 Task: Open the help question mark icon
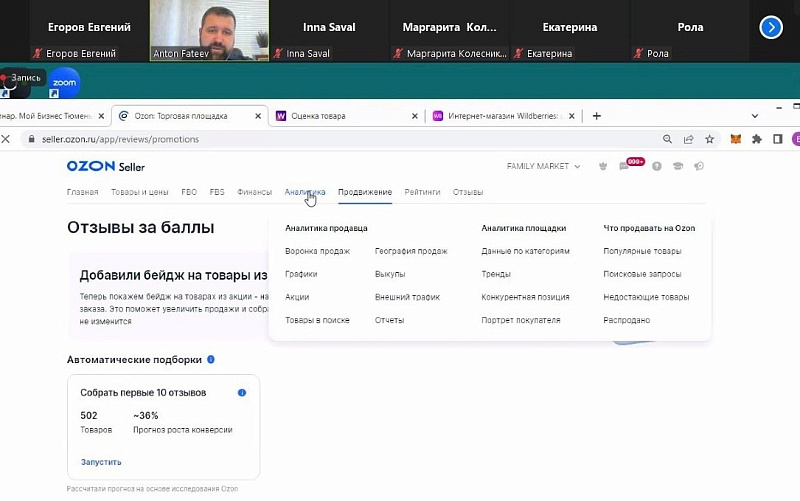[x=657, y=166]
